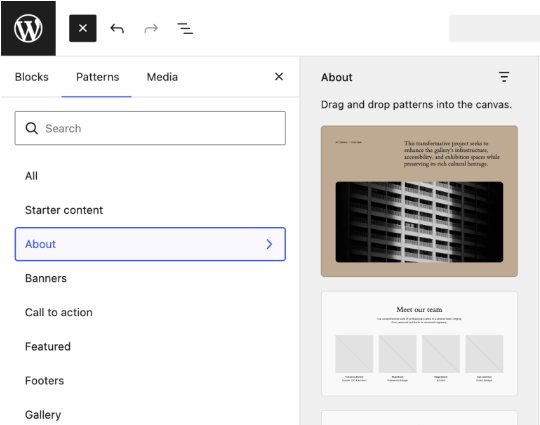The height and width of the screenshot is (425, 540).
Task: Redo the last undone change
Action: (x=151, y=28)
